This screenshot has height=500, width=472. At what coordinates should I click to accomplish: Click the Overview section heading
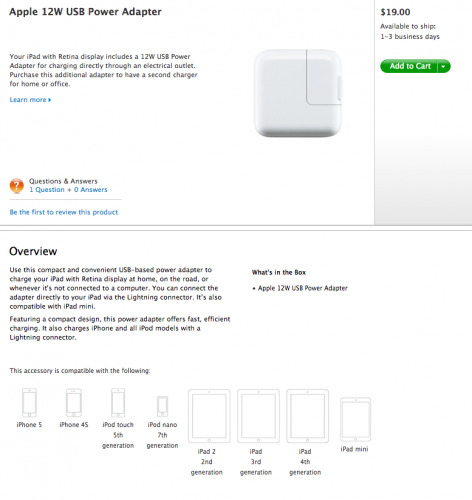click(33, 251)
